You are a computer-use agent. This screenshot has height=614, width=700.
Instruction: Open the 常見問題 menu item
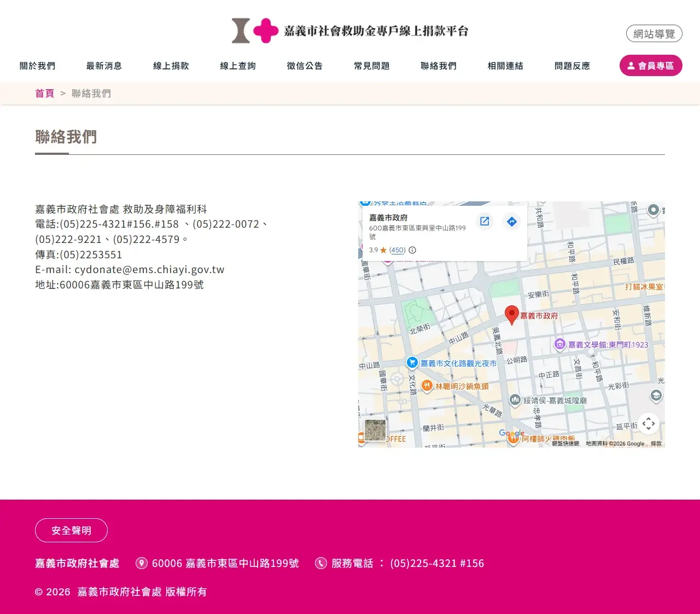coord(372,66)
